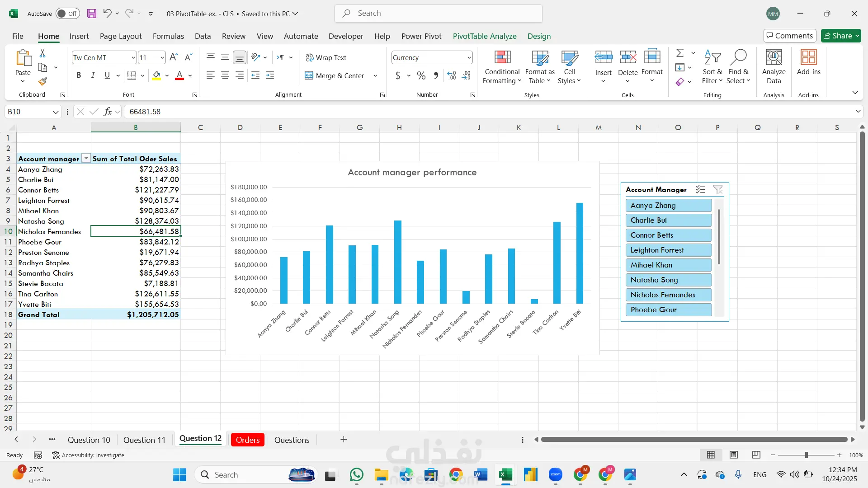Click the Increase Decimal icon
868x488 pixels.
pyautogui.click(x=451, y=75)
